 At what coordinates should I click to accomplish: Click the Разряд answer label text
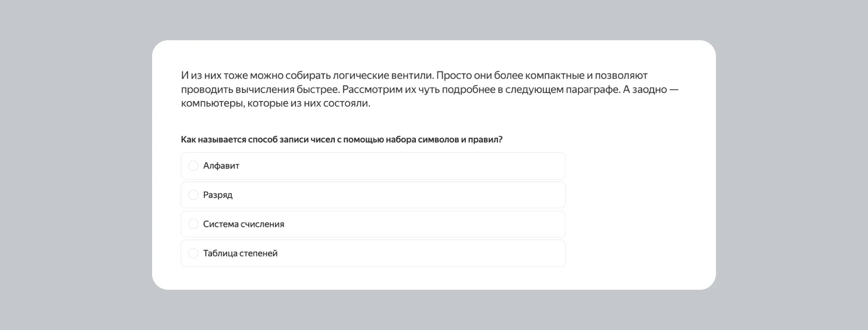click(218, 195)
